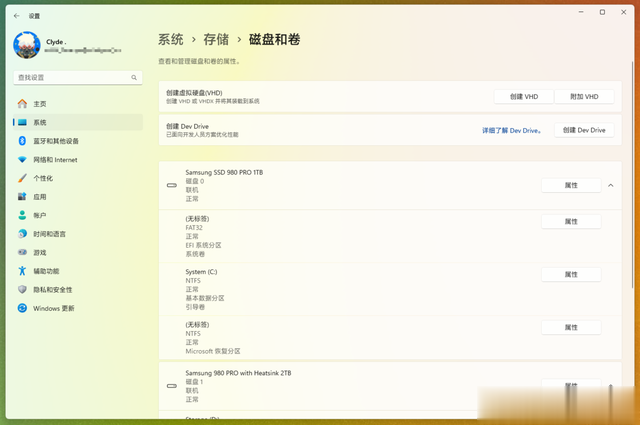Open 辅助功能 accessibility icon
Image resolution: width=640 pixels, height=425 pixels.
tap(22, 271)
